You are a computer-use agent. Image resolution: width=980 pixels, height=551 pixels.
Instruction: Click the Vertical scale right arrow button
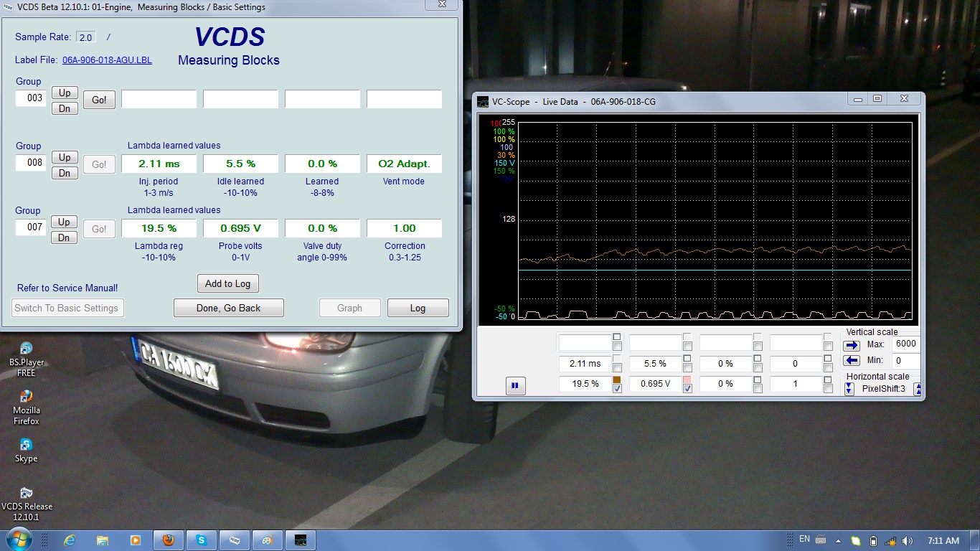coord(852,345)
